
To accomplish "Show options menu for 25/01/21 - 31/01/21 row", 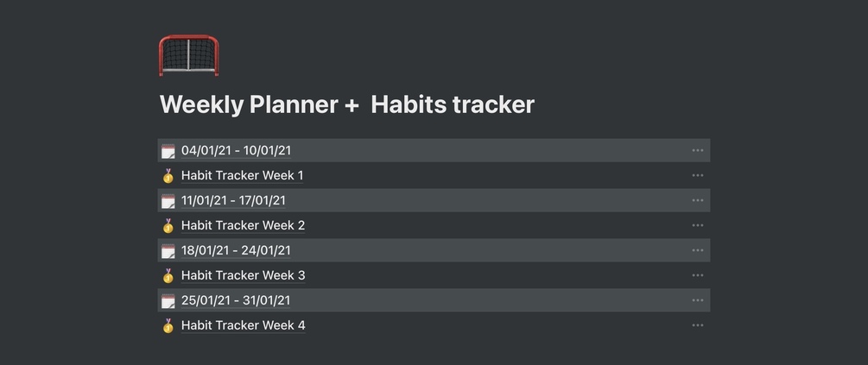I will 698,301.
